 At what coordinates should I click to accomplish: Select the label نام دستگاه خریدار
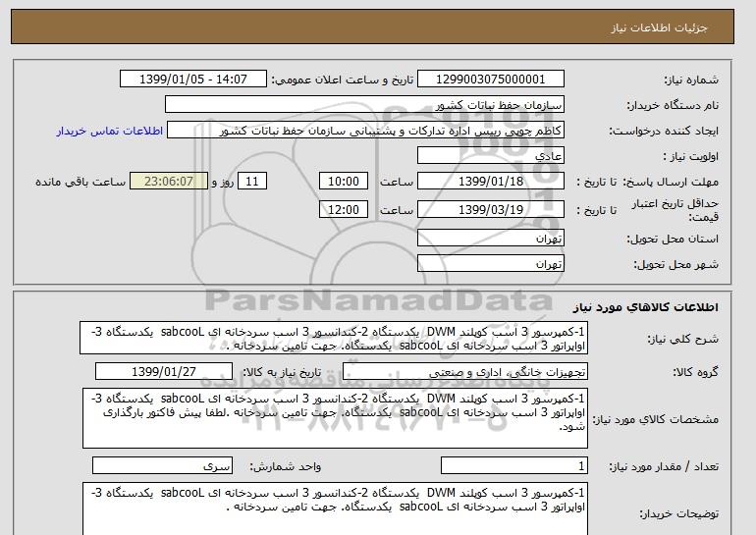point(673,105)
